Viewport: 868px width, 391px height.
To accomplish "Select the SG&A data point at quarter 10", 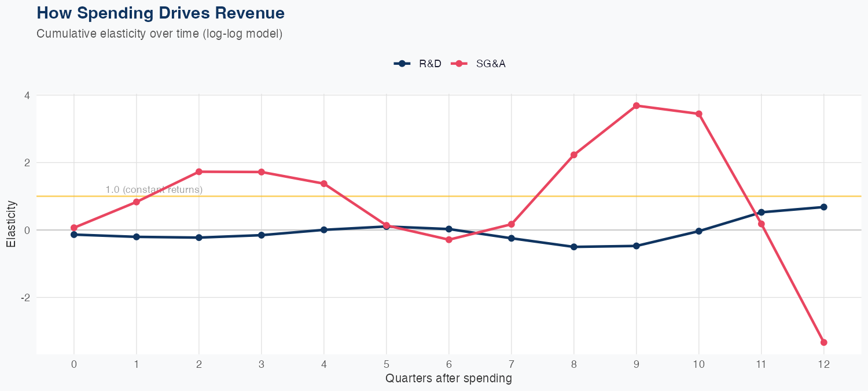I will click(698, 114).
